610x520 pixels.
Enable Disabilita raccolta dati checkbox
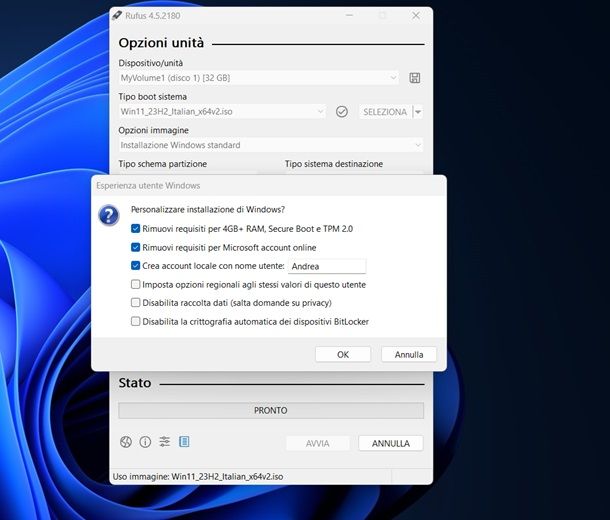pyautogui.click(x=135, y=303)
